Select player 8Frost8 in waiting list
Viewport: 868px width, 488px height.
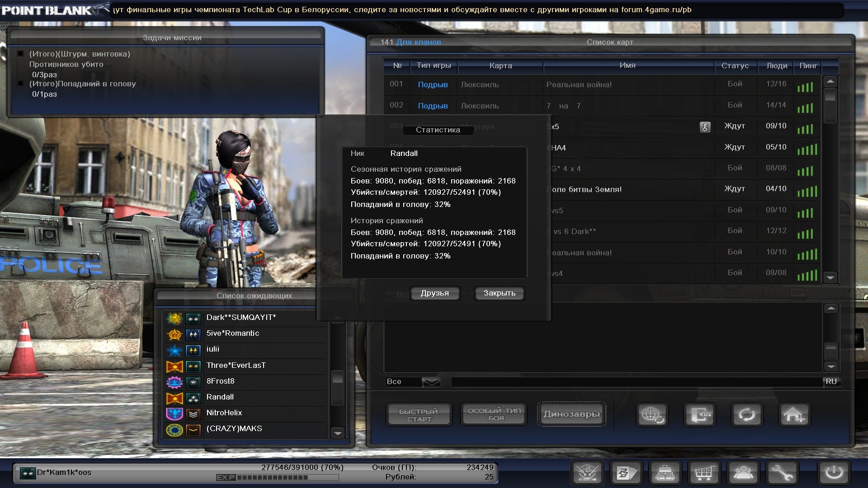click(245, 382)
